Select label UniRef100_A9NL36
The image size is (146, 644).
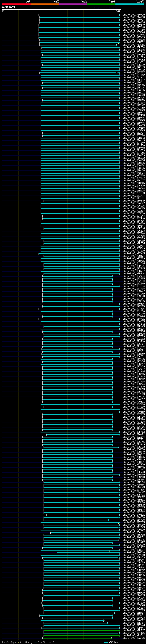pos(133,585)
